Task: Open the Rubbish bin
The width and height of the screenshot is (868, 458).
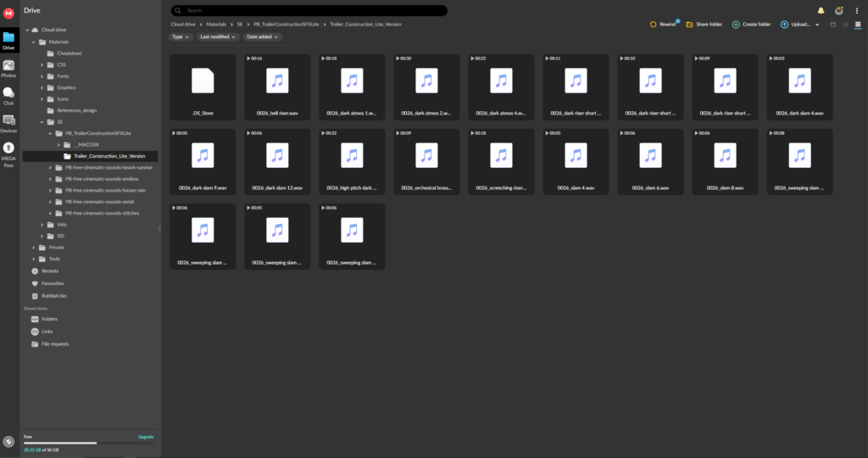Action: 53,295
